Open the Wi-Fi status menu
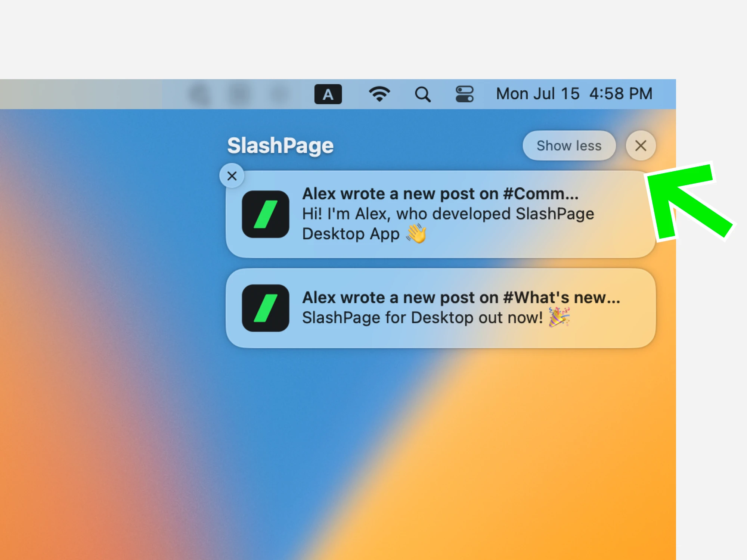The height and width of the screenshot is (560, 747). point(379,94)
